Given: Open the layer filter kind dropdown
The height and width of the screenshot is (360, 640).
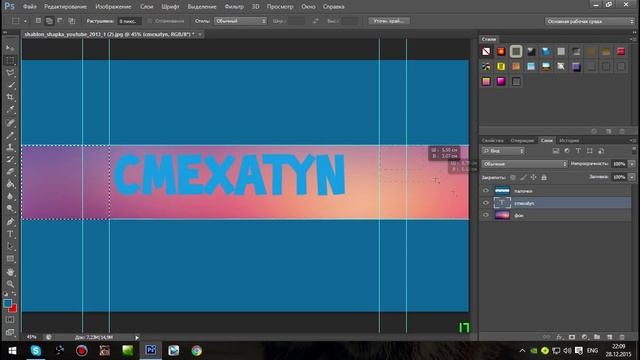Looking at the screenshot, I should pyautogui.click(x=503, y=151).
